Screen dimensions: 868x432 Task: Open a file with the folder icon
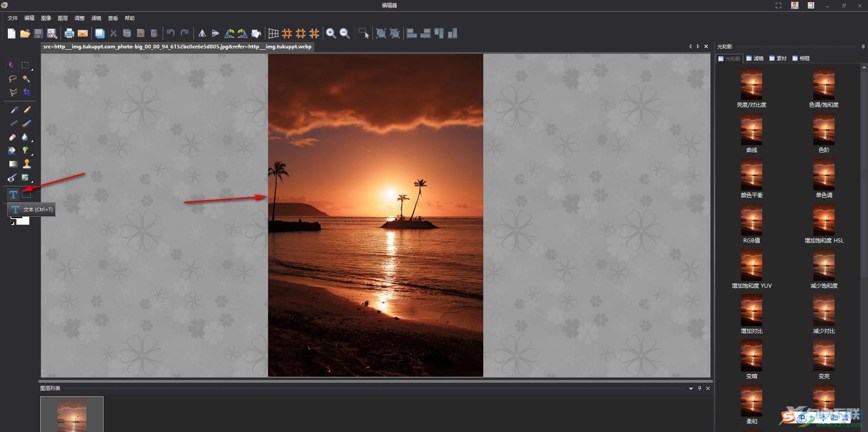[x=25, y=33]
